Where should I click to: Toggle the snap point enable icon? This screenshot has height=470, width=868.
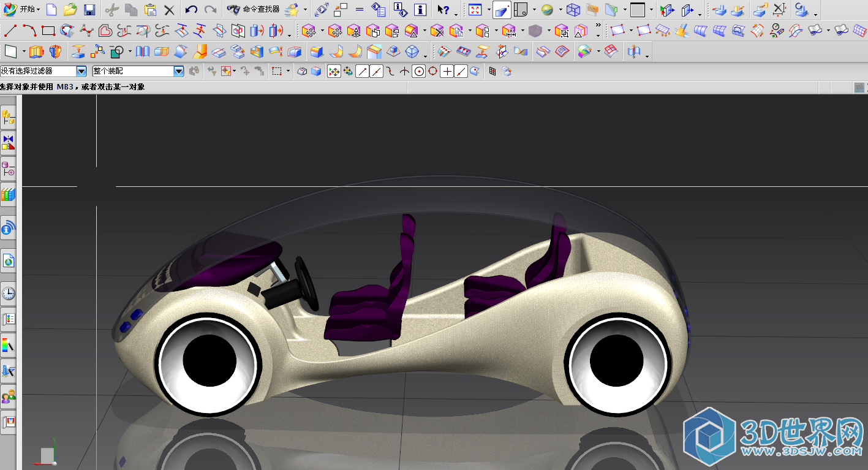coord(334,72)
